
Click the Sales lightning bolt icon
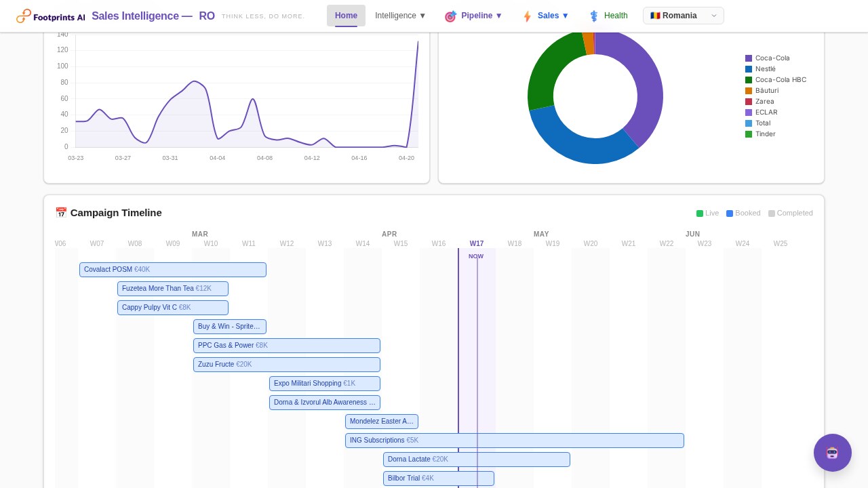coord(527,16)
